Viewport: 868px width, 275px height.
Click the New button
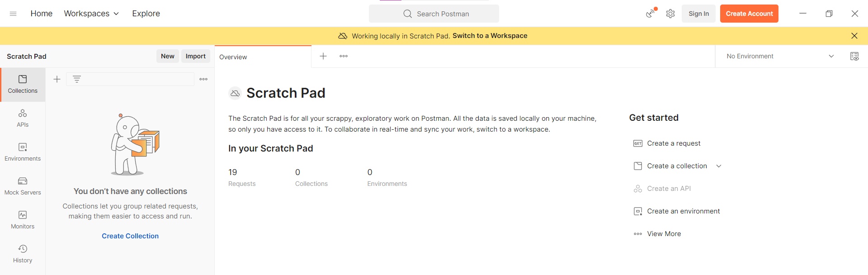point(168,56)
